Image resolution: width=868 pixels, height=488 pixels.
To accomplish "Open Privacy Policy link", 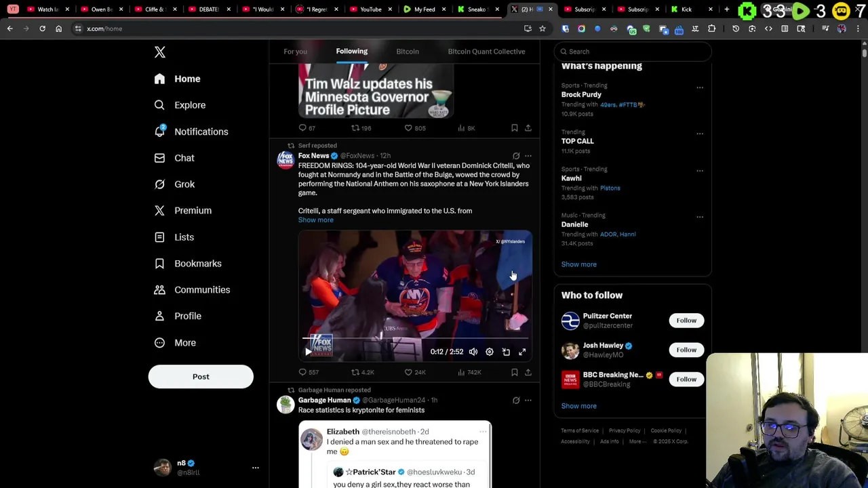I will [625, 430].
